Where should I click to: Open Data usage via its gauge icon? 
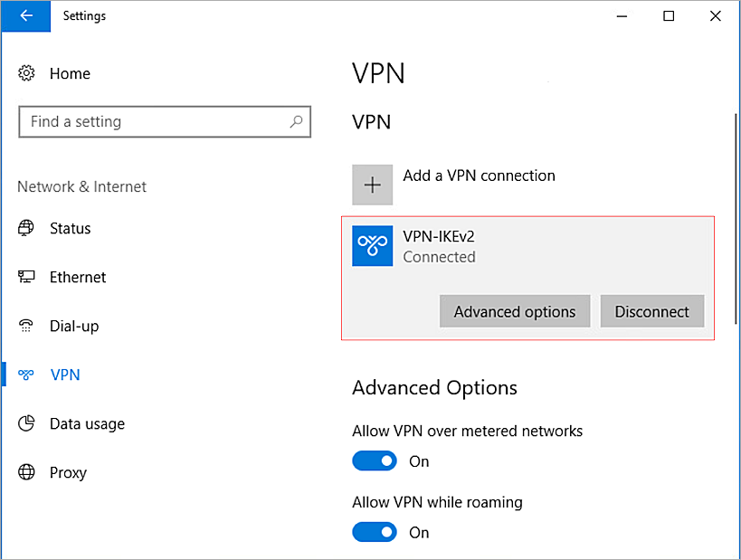pos(25,423)
